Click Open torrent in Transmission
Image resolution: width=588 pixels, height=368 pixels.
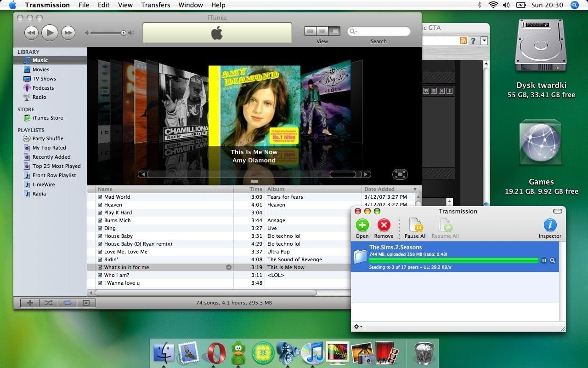pyautogui.click(x=362, y=228)
